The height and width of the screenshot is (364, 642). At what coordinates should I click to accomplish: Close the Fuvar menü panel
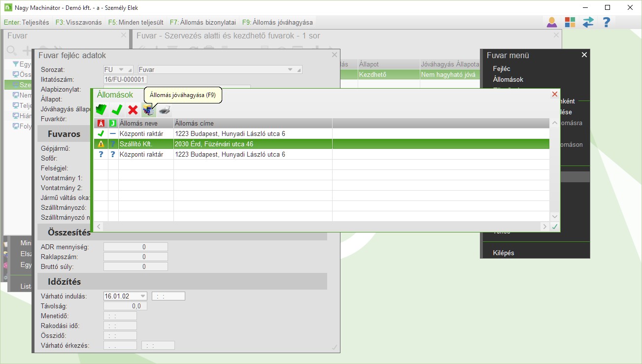click(584, 55)
